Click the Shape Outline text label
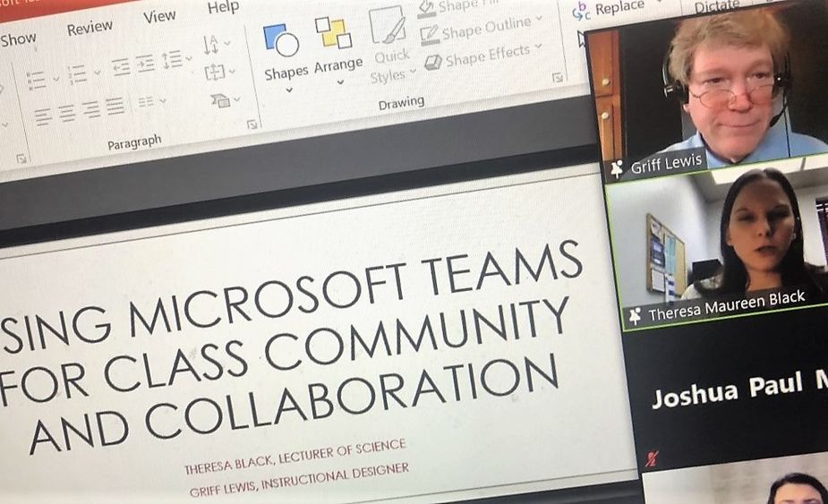Screen dimensions: 828x504 coord(486,28)
